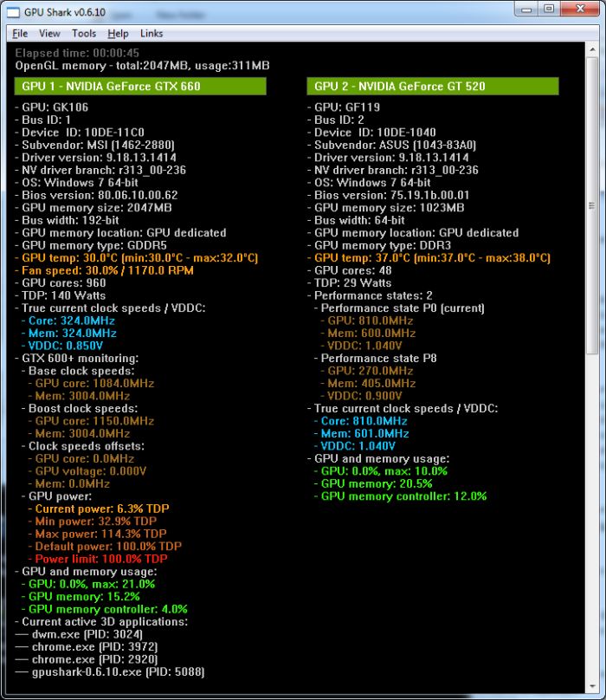Open the Help menu
This screenshot has width=606, height=700.
tap(118, 34)
